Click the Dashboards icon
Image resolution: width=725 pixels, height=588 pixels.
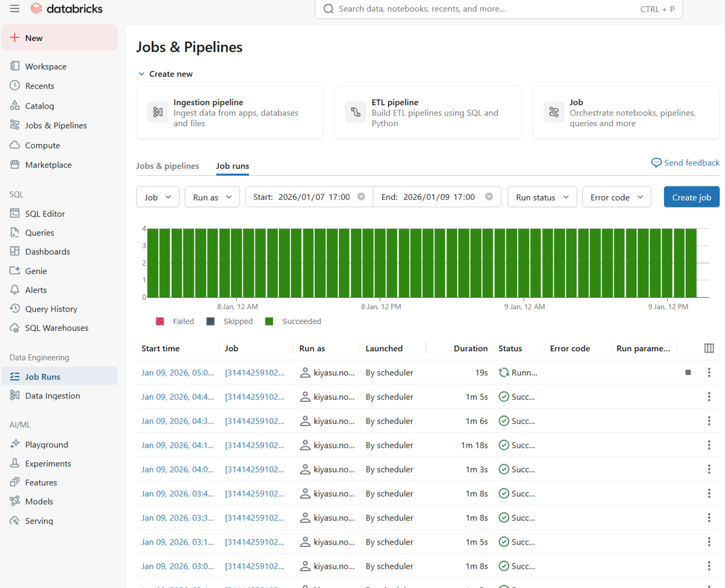[x=14, y=252]
